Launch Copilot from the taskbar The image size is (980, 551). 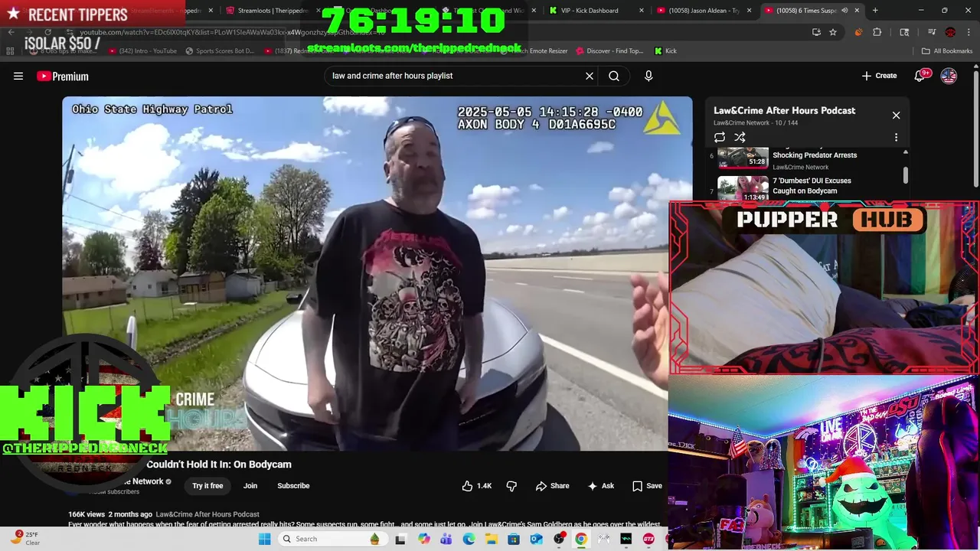(424, 539)
